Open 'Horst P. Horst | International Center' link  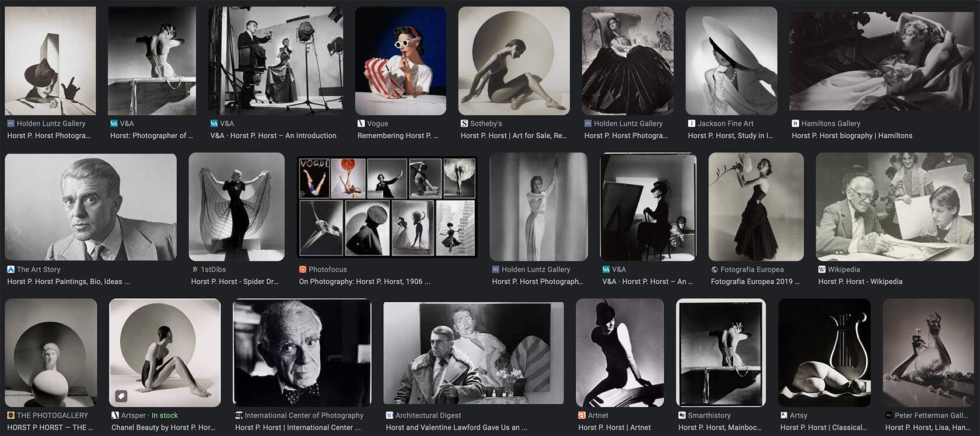297,427
